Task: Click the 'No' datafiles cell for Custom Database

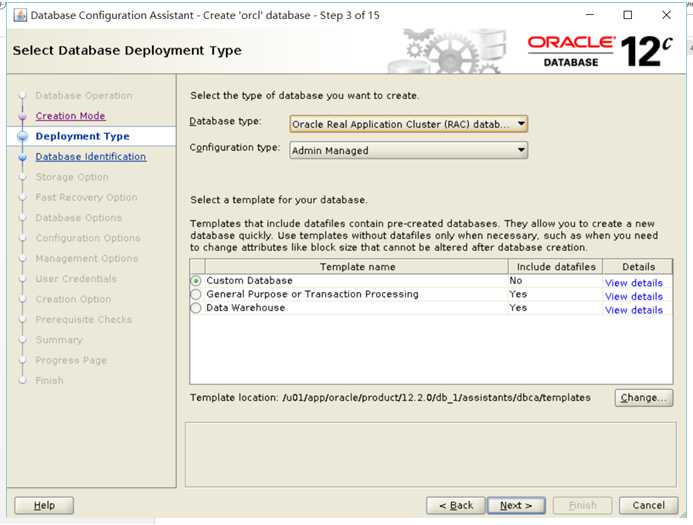Action: point(516,281)
